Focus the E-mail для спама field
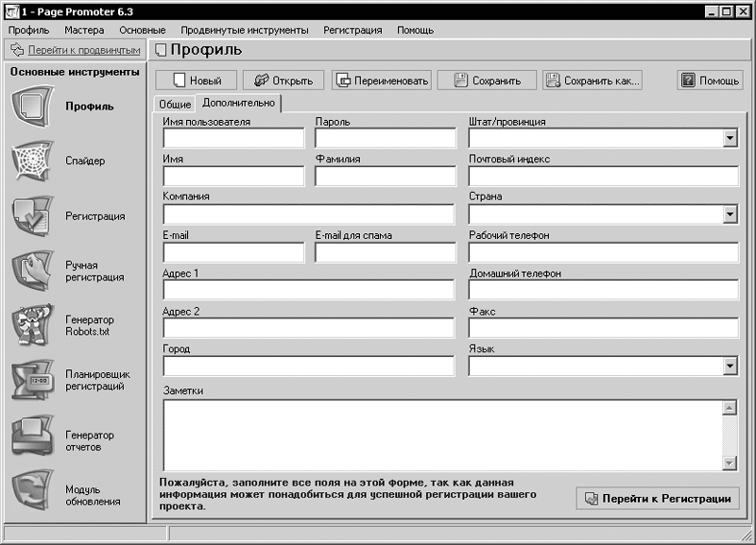Screen dimensions: 756x545 point(386,252)
